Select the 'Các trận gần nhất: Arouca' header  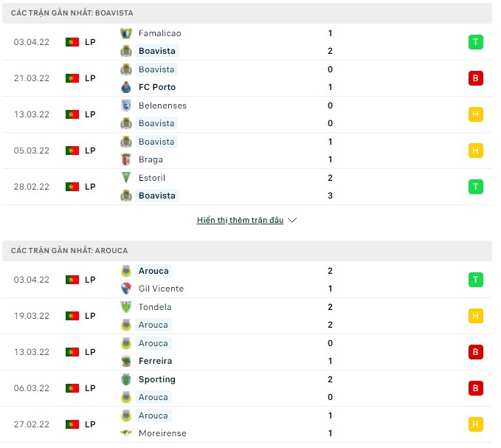point(69,251)
